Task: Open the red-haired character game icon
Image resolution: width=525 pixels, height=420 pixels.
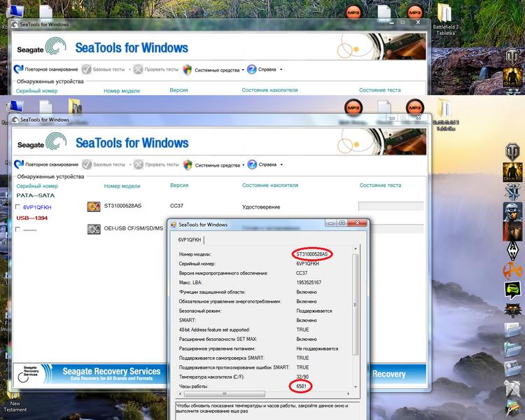Action: coord(512,232)
